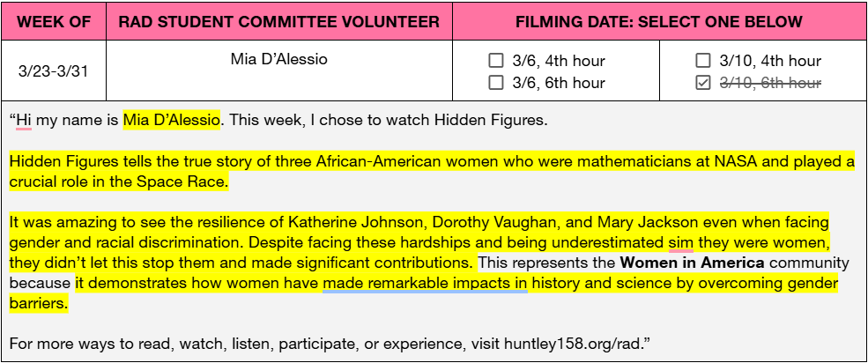This screenshot has height=363, width=868.
Task: Tick the 3/10, 4th hour checkbox
Action: tap(703, 62)
